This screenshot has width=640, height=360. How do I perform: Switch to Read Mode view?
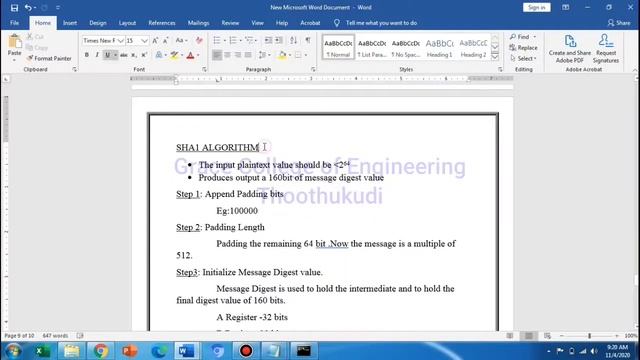coord(510,336)
